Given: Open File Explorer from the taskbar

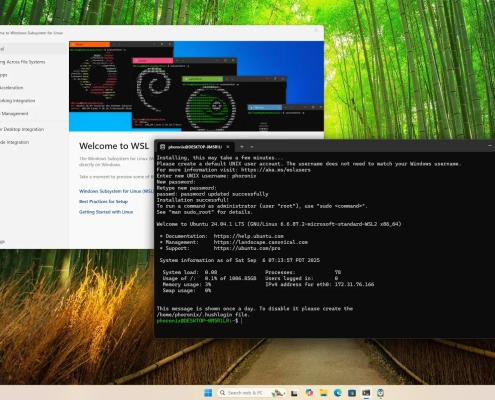Looking at the screenshot, I should (323, 393).
